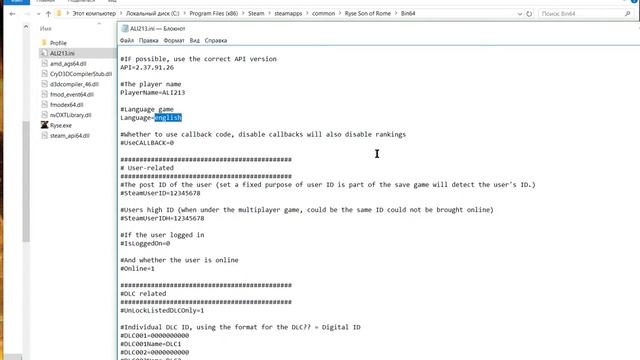Select ALI213.ini file icon

coord(44,53)
